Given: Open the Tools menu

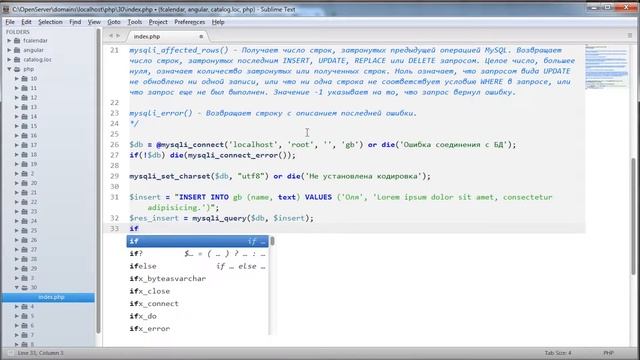Looking at the screenshot, I should point(135,22).
